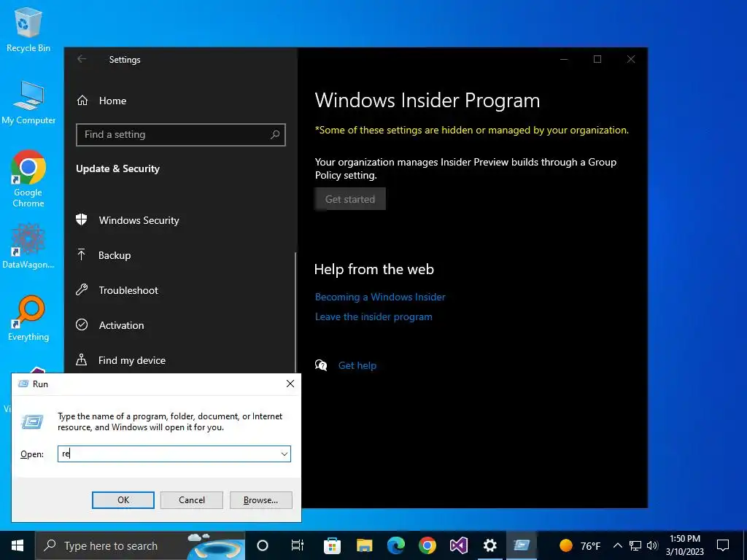Open Task View from the taskbar
Viewport: 747px width, 560px height.
(x=298, y=545)
